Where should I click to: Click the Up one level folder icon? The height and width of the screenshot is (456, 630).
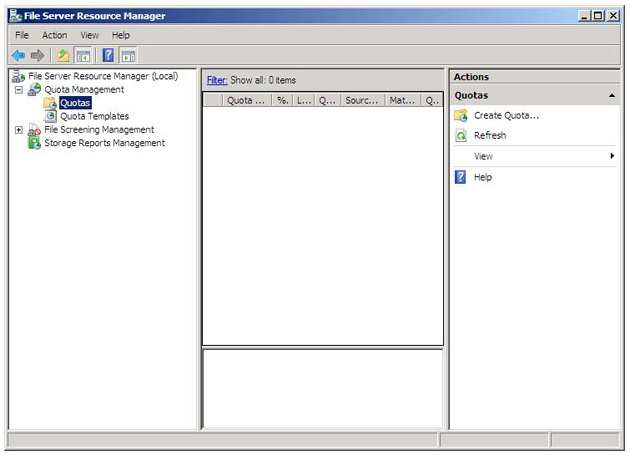(63, 55)
